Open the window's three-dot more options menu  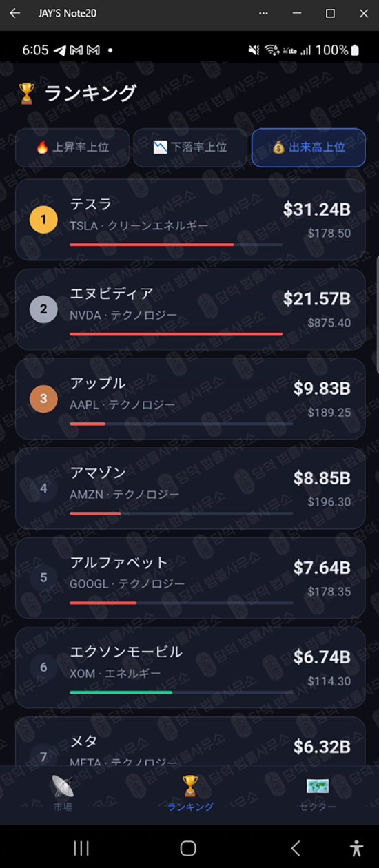[263, 13]
